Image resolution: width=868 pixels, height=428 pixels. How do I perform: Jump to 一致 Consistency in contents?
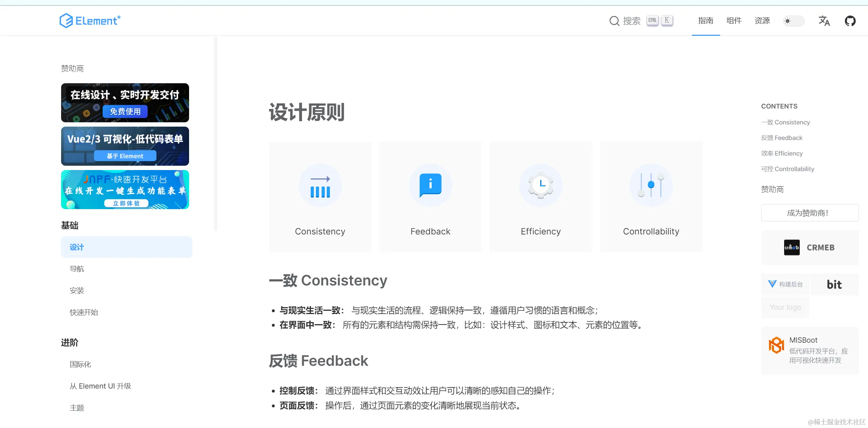(785, 122)
